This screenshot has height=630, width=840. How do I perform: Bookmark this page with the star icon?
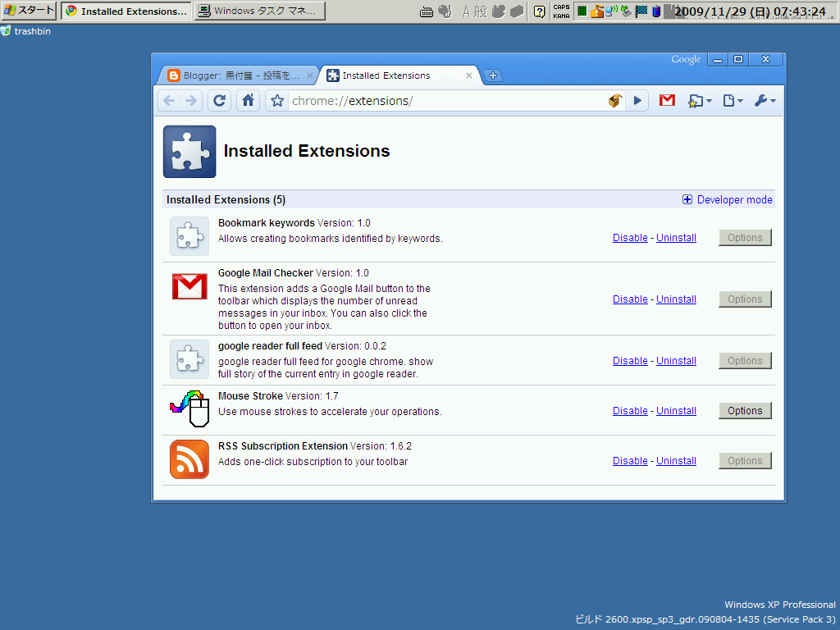277,101
